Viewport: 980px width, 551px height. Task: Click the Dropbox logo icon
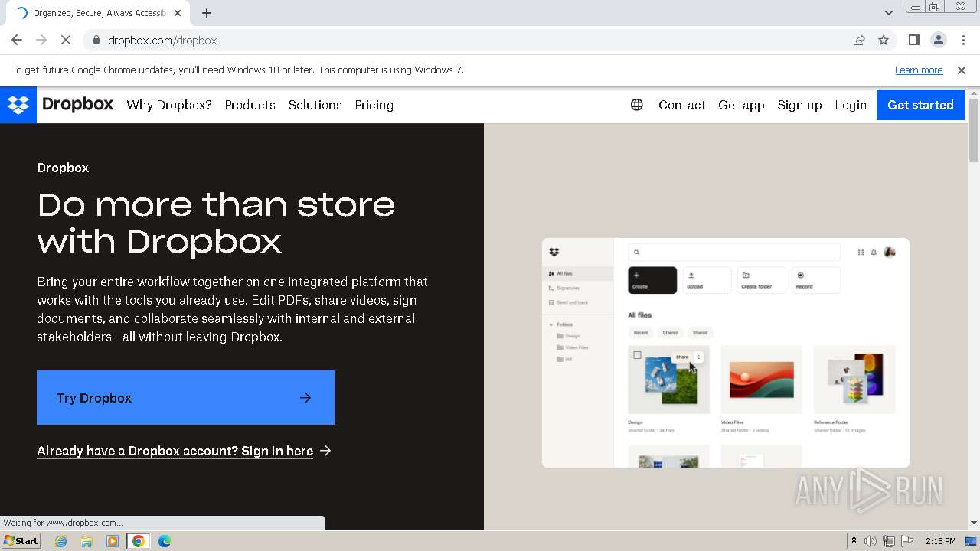(x=18, y=105)
